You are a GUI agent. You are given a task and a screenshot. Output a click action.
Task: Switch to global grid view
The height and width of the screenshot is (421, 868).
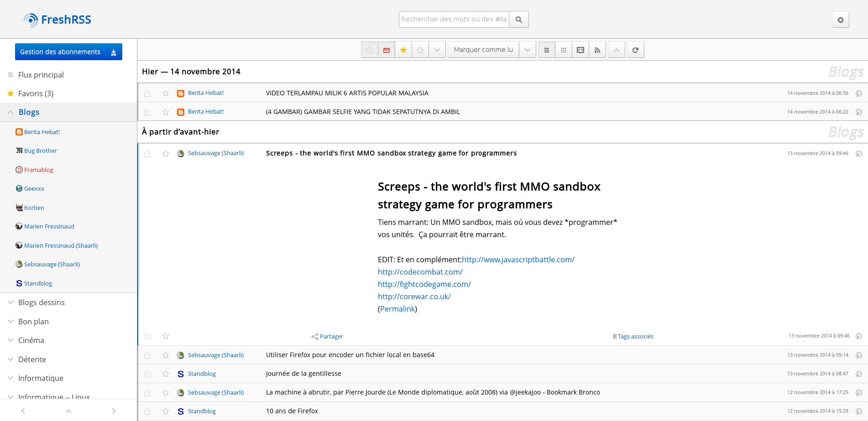coord(563,50)
